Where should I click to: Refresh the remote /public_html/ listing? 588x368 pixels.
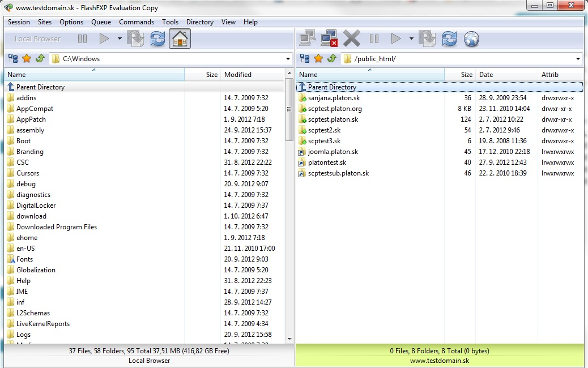coord(449,38)
